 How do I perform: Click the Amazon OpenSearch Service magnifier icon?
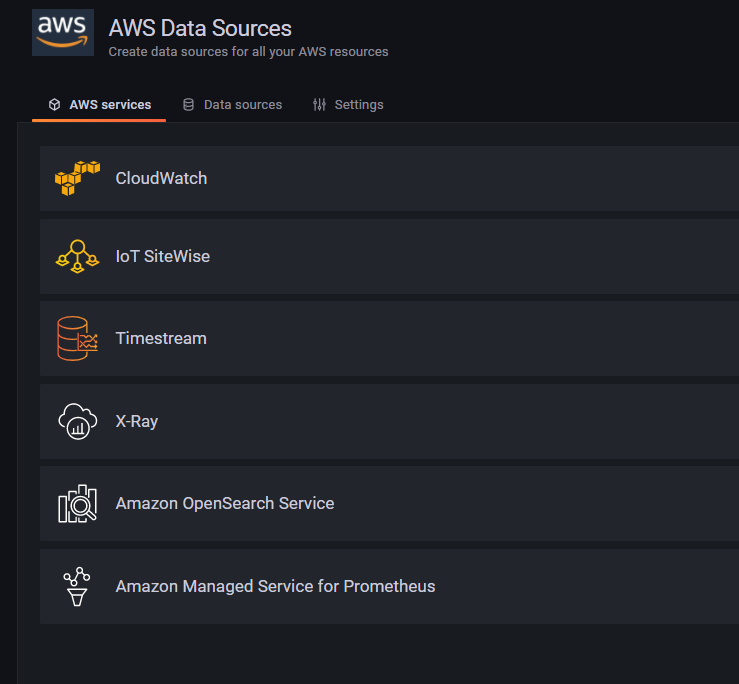tap(77, 504)
